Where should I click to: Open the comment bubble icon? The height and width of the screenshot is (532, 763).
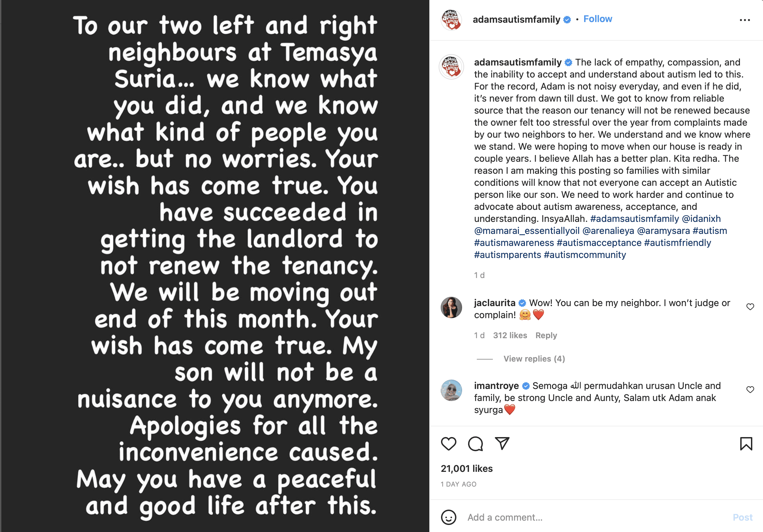coord(475,444)
